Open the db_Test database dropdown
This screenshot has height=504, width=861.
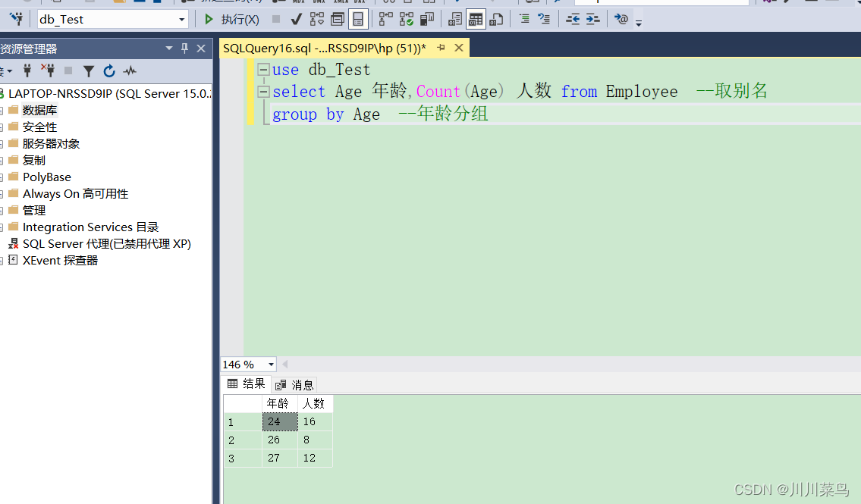point(182,20)
